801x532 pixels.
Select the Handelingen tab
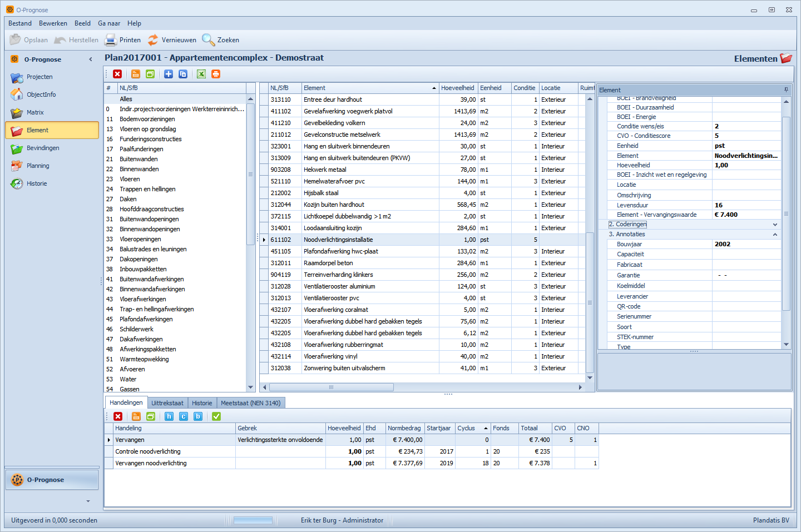point(126,402)
